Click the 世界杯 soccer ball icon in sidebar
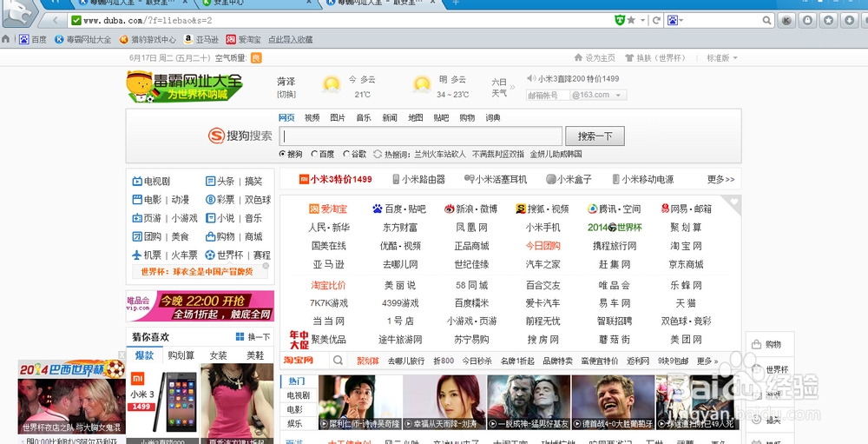 point(210,255)
